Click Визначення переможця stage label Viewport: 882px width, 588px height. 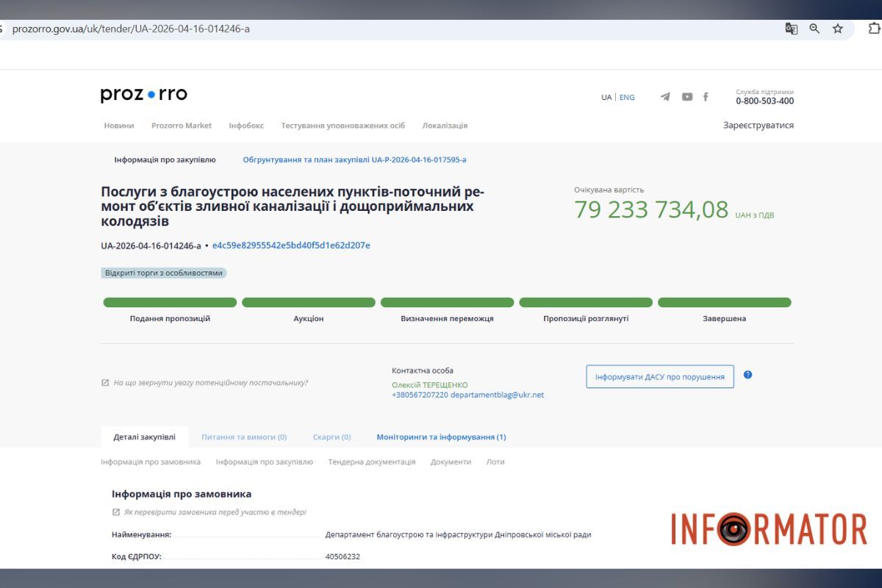[447, 319]
